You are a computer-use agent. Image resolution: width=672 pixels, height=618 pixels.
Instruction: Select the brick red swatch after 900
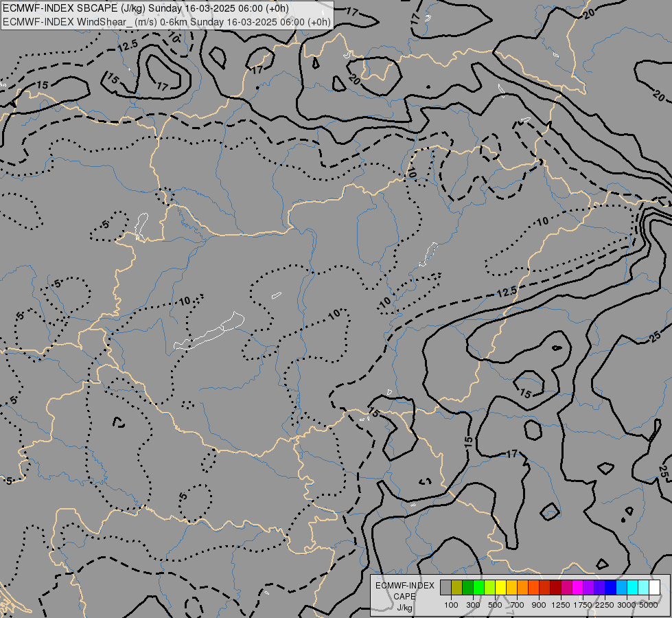point(544,587)
